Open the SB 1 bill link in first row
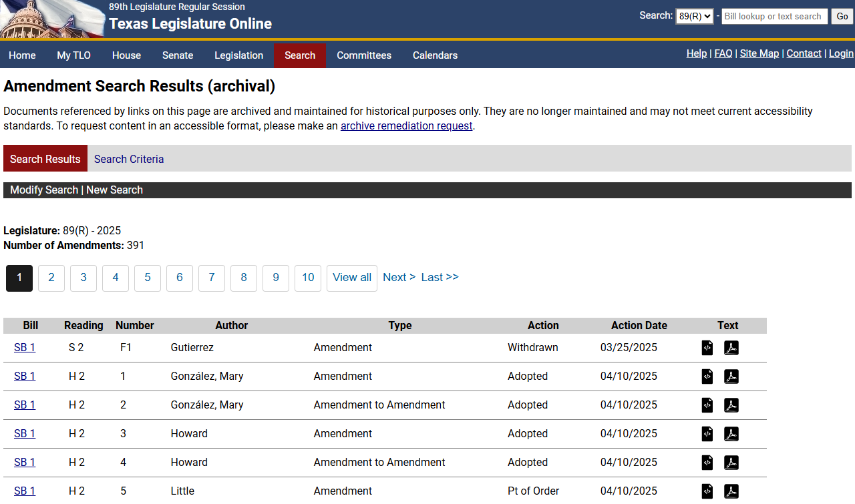 (24, 348)
